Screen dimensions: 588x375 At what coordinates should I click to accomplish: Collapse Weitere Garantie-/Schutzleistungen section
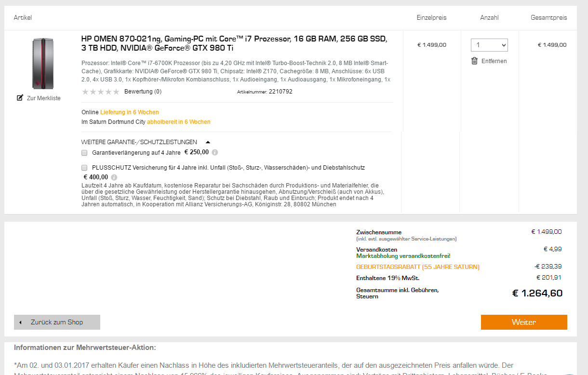coord(208,142)
